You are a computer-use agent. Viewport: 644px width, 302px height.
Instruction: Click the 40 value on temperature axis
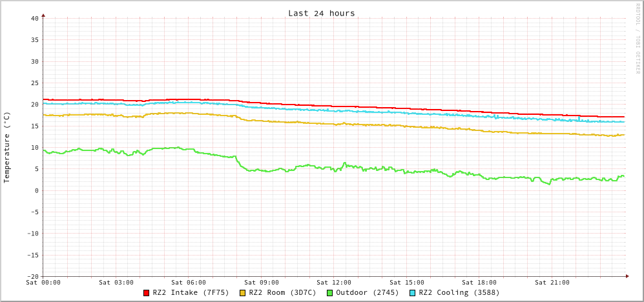pos(34,18)
